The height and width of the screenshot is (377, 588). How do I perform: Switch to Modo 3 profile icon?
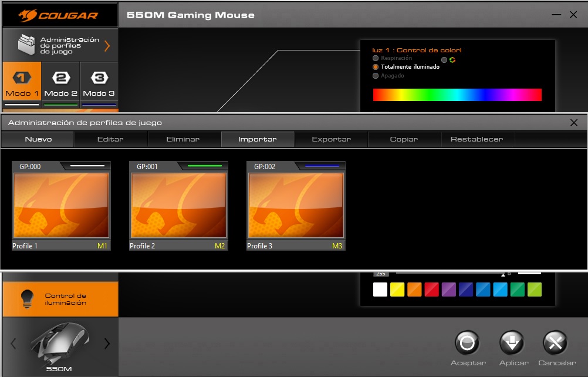[x=99, y=78]
